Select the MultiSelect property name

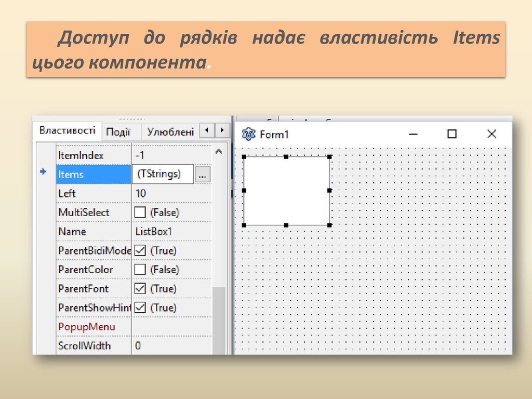pyautogui.click(x=84, y=212)
